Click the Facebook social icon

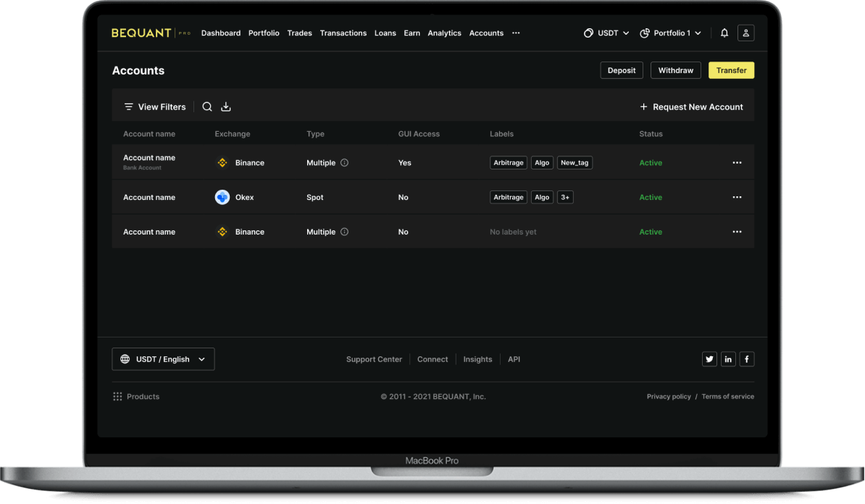(x=747, y=359)
